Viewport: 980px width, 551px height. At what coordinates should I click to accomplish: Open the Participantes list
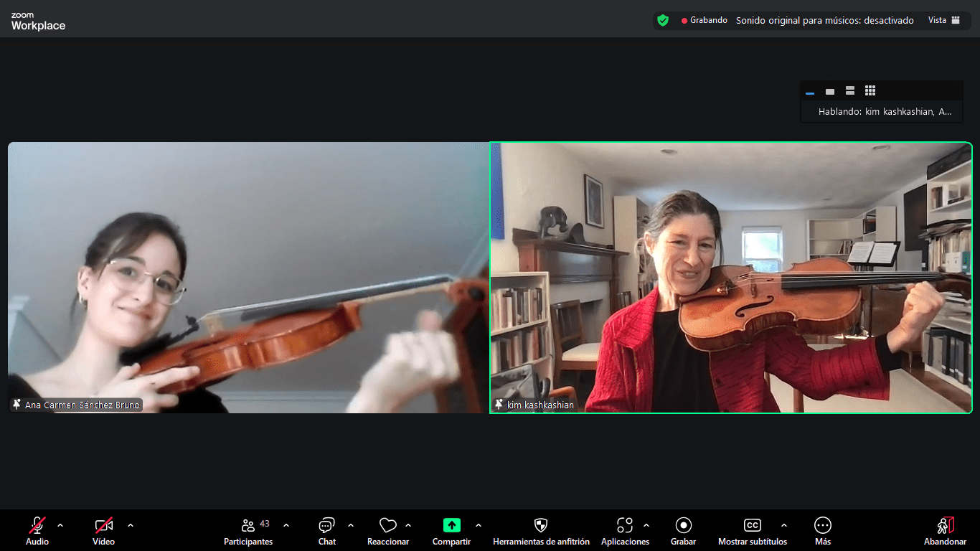tap(248, 524)
